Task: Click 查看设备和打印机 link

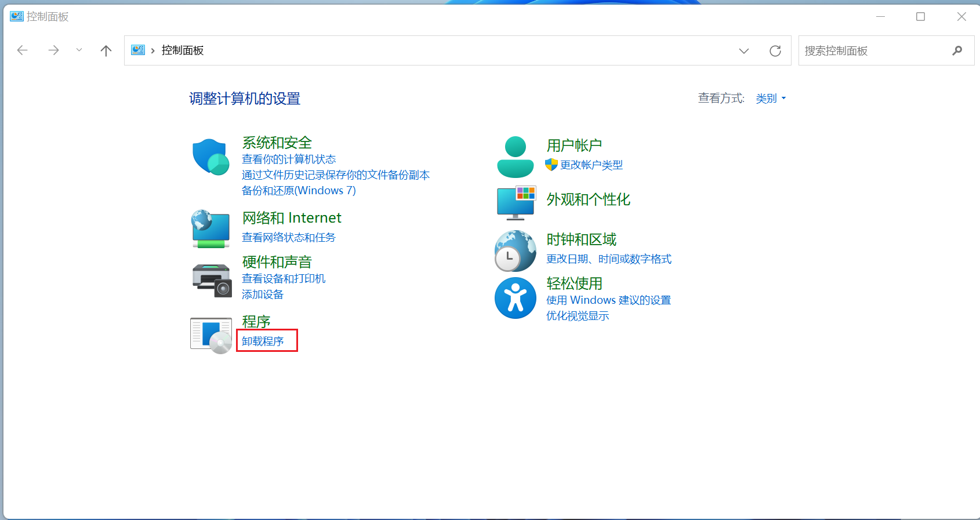Action: 284,278
